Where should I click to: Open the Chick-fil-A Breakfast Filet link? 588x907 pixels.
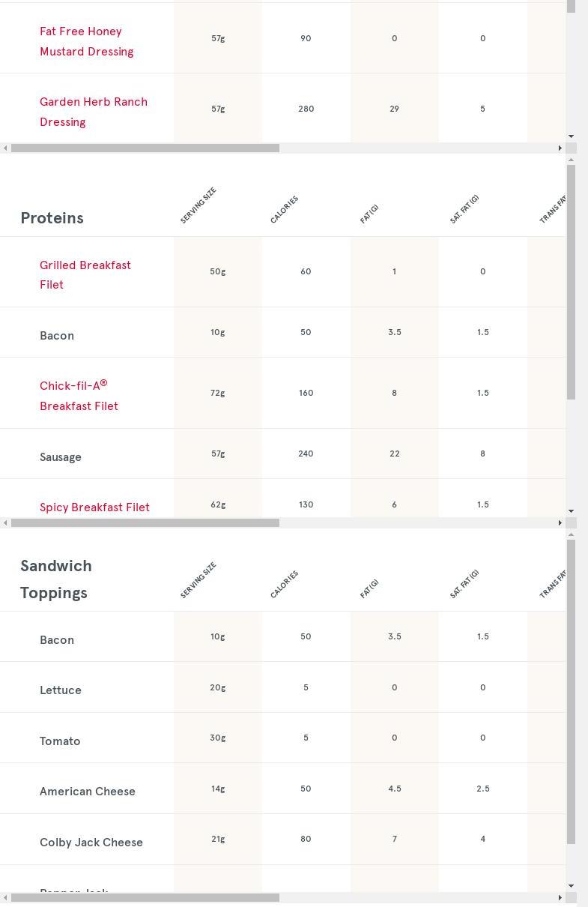click(x=79, y=396)
